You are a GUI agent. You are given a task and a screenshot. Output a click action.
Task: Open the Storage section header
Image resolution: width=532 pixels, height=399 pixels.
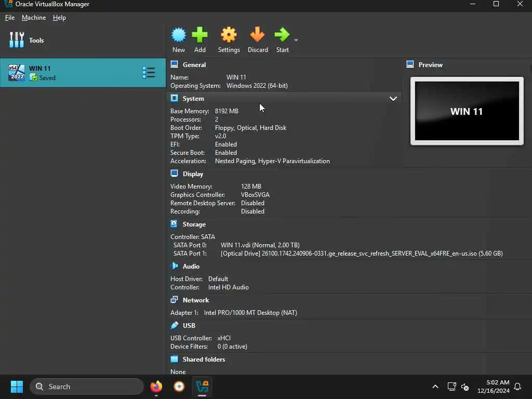(194, 224)
